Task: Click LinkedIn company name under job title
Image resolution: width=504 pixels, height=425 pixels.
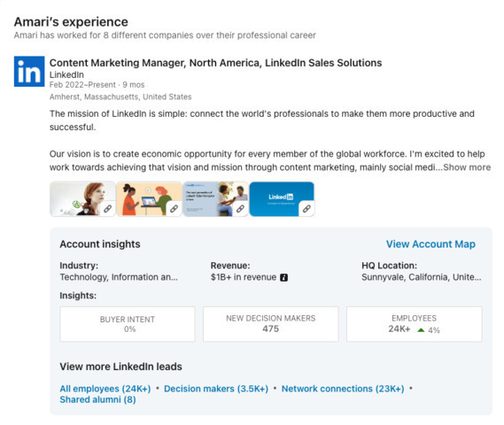Action: tap(66, 74)
